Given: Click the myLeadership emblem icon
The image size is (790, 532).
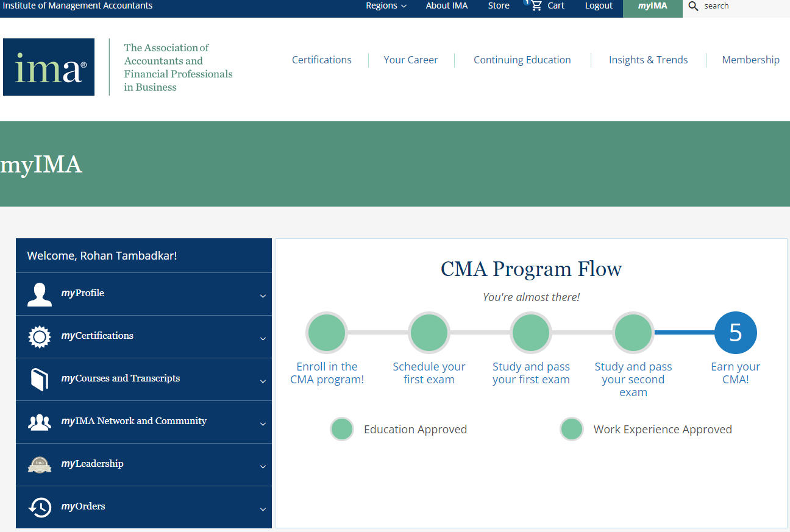Looking at the screenshot, I should click(x=40, y=465).
